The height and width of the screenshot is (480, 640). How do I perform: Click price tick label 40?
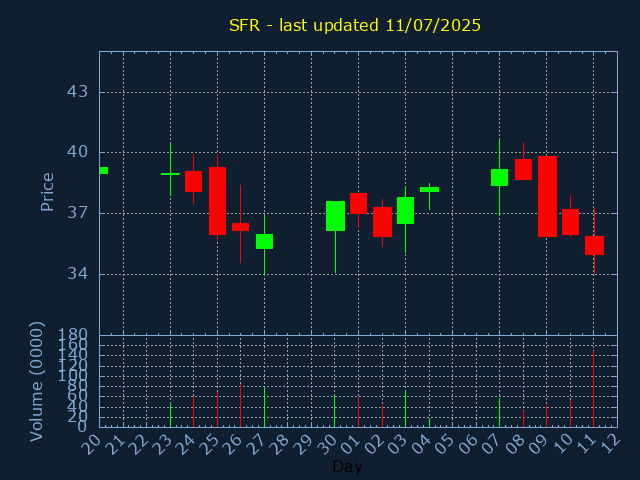click(77, 152)
